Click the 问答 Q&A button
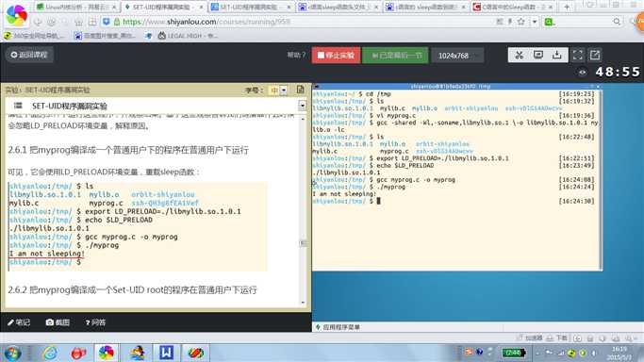This screenshot has height=362, width=644. [x=95, y=322]
